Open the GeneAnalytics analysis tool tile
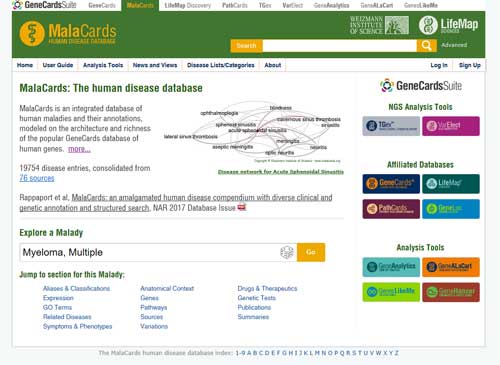 click(x=391, y=267)
